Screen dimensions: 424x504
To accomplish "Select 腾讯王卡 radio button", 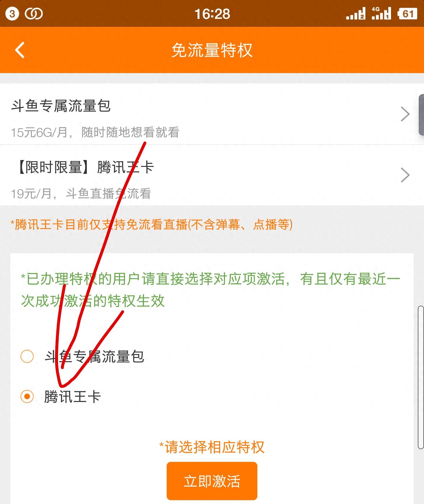I will point(27,396).
